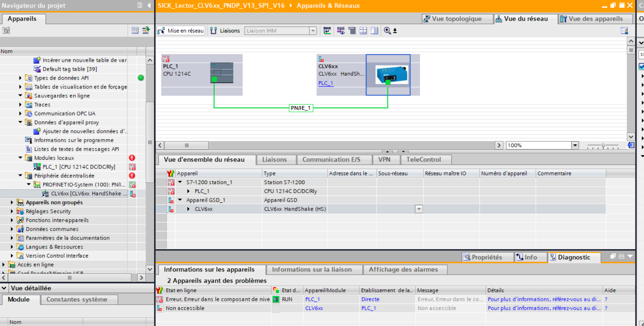This screenshot has height=326, width=644.
Task: Click the Directe link in diagnostics table
Action: point(370,299)
